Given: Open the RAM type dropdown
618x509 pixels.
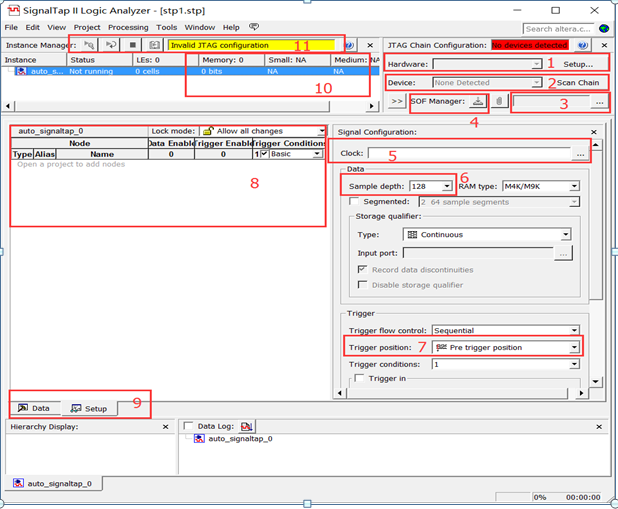Looking at the screenshot, I should (x=574, y=186).
